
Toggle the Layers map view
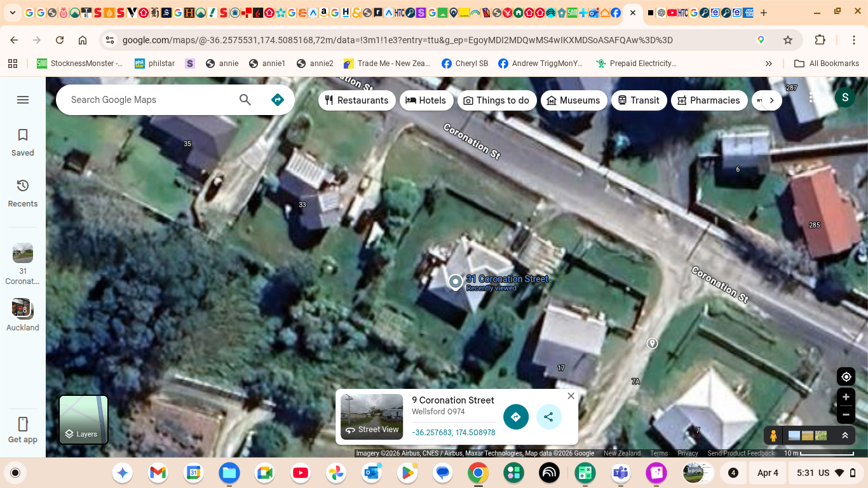84,419
